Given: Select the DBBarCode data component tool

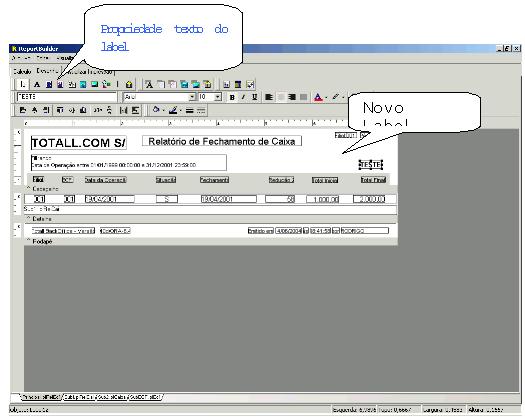Looking at the screenshot, I should pyautogui.click(x=207, y=85).
